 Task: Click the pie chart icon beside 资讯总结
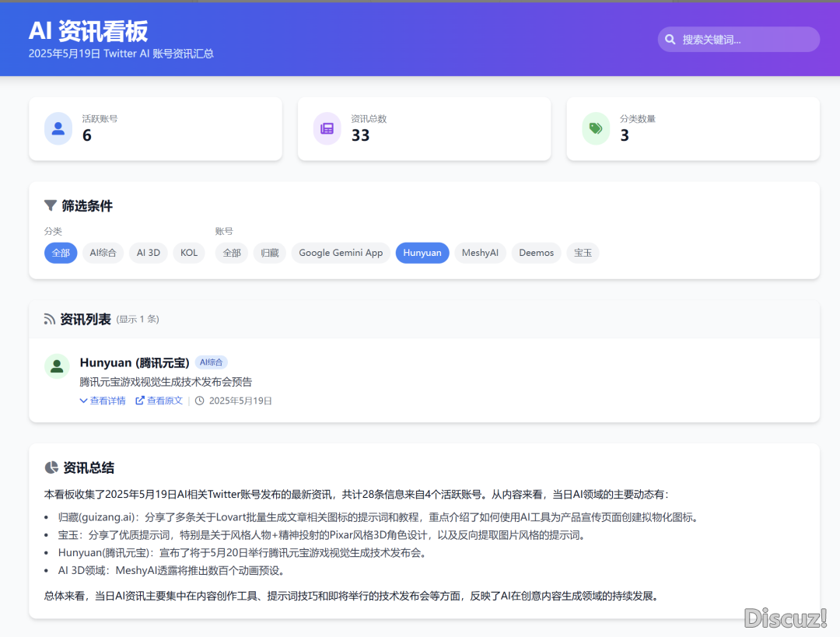point(51,467)
